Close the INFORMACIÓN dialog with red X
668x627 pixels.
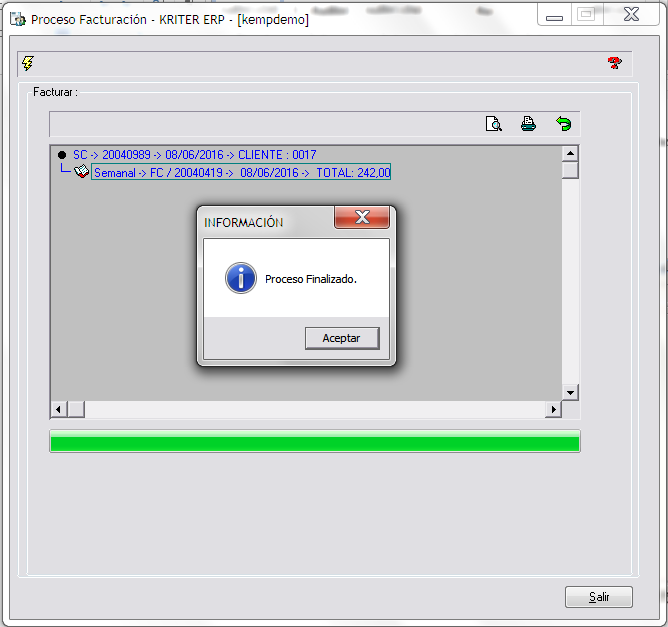point(362,217)
